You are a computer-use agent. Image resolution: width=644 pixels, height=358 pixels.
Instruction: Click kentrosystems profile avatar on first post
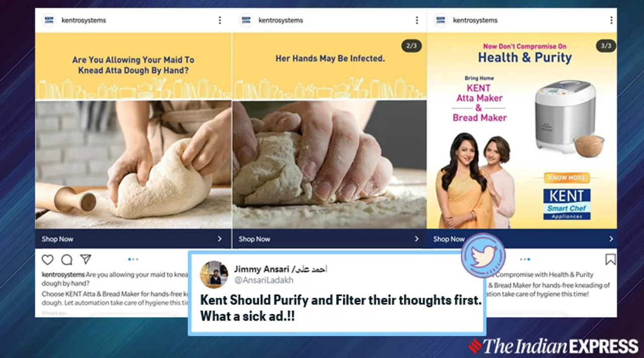49,20
